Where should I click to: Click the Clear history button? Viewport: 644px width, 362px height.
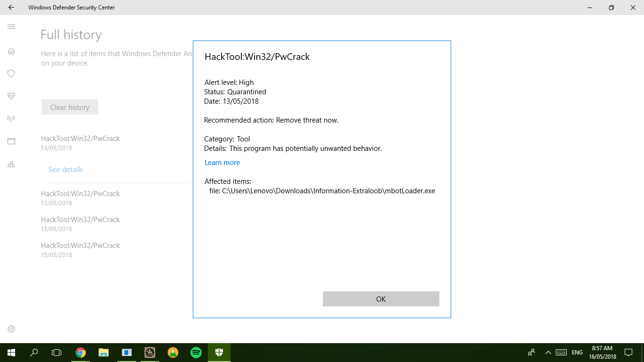(70, 107)
